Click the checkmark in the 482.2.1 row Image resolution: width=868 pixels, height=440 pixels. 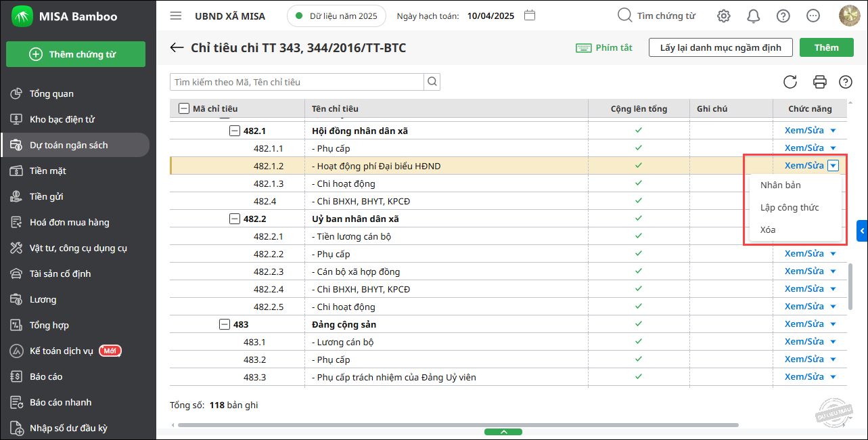point(639,236)
